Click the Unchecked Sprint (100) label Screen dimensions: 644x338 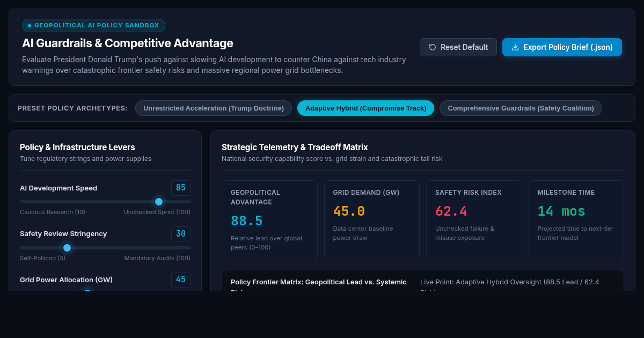[x=157, y=212]
